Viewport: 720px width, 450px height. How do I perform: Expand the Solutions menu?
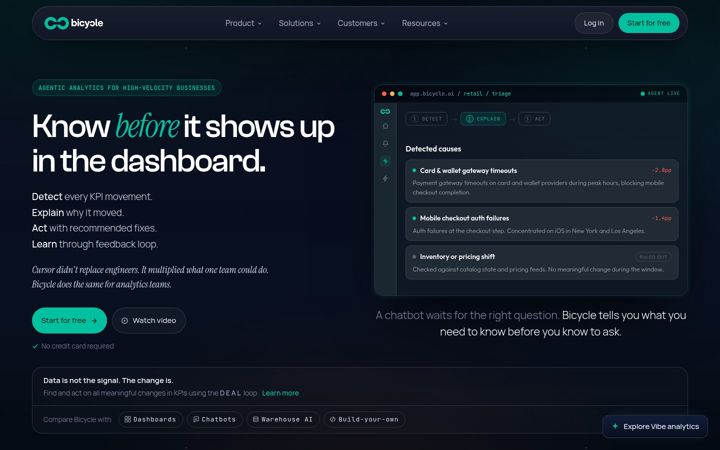pos(299,23)
